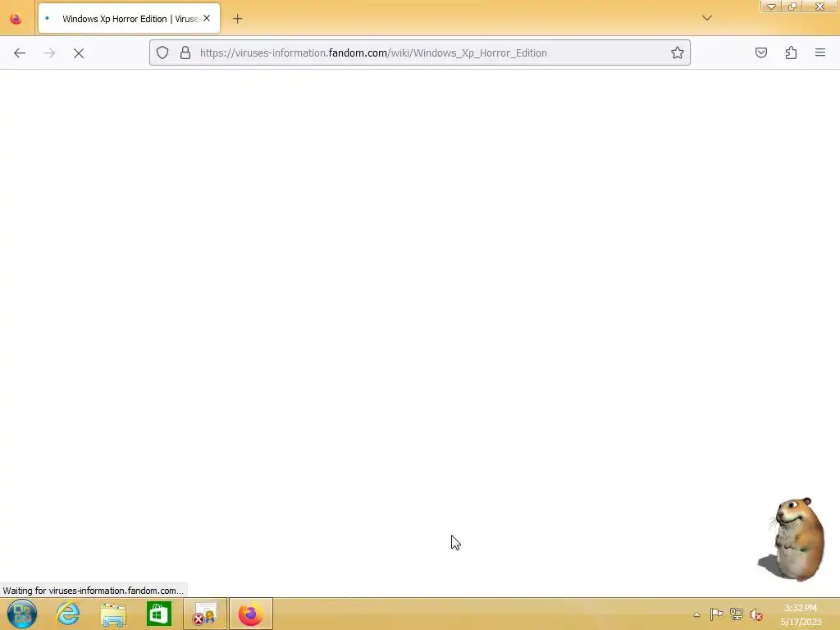Viewport: 840px width, 630px height.
Task: Open the certificate error taskbar app
Action: [204, 614]
